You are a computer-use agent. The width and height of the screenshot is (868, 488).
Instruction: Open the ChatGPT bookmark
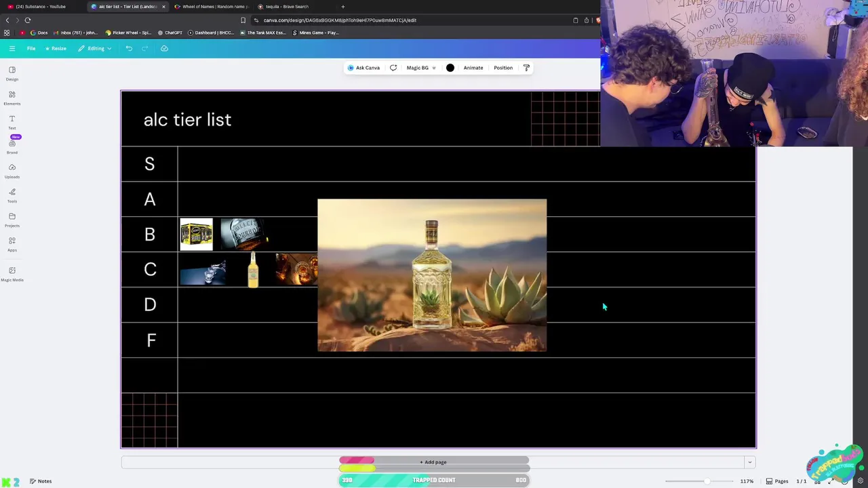click(x=170, y=33)
